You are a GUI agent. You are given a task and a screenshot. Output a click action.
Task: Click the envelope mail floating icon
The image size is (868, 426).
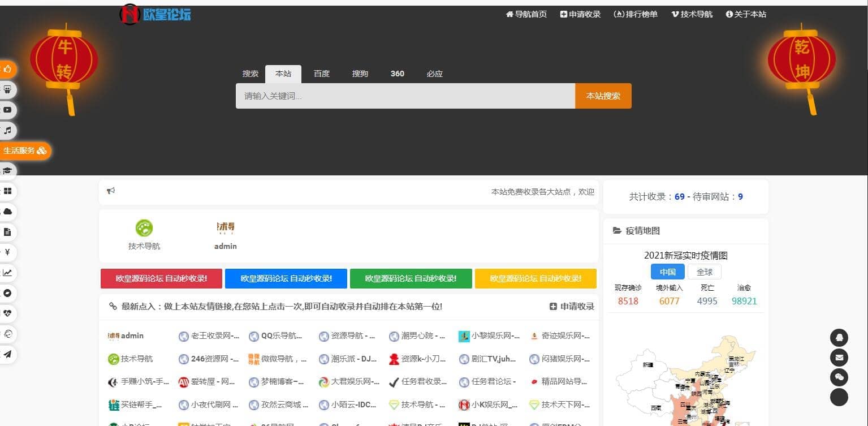839,358
